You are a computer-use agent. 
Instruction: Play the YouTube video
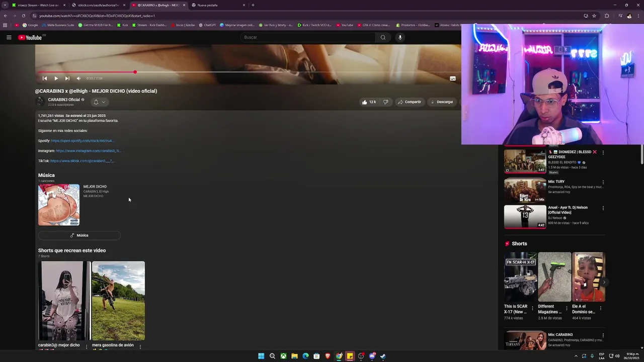[56, 78]
